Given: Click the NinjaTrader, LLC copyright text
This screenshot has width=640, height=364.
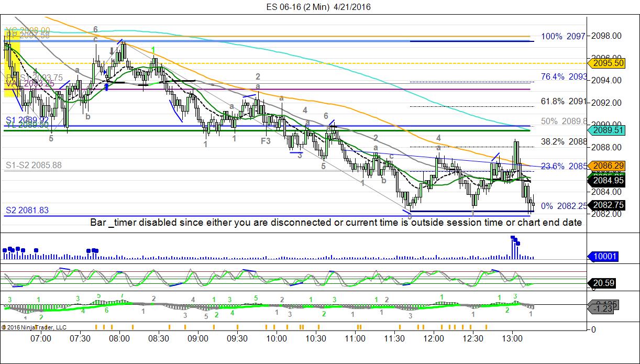Looking at the screenshot, I should 34,327.
